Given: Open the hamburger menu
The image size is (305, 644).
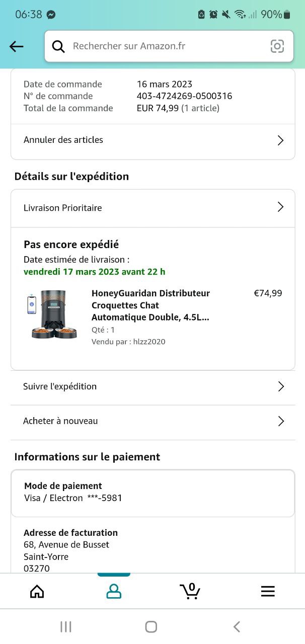Looking at the screenshot, I should (268, 591).
